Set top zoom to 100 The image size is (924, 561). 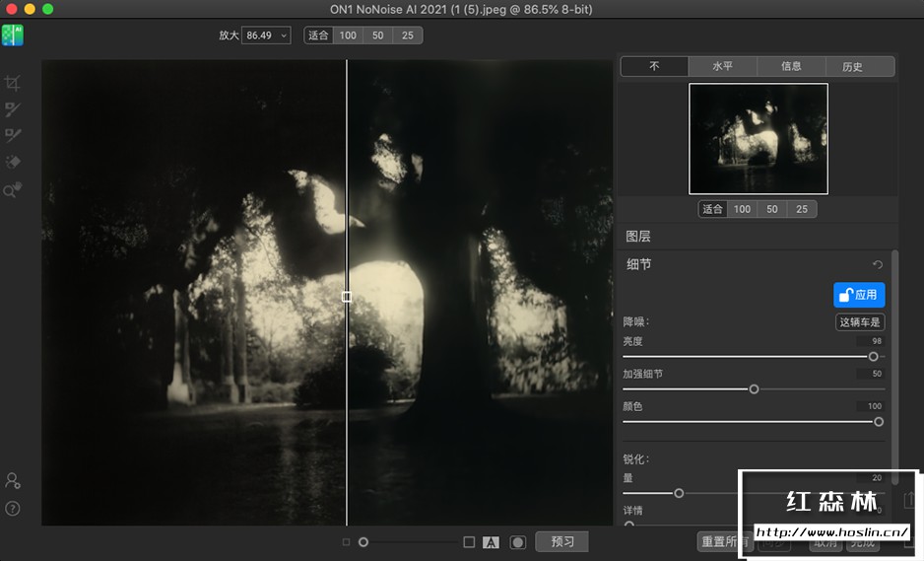tap(348, 35)
